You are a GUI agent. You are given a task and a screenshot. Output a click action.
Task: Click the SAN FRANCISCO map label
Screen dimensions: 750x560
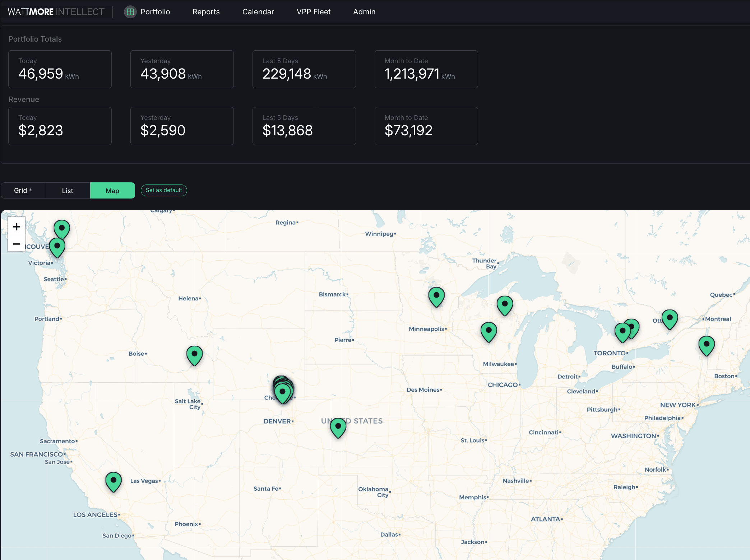pyautogui.click(x=37, y=454)
